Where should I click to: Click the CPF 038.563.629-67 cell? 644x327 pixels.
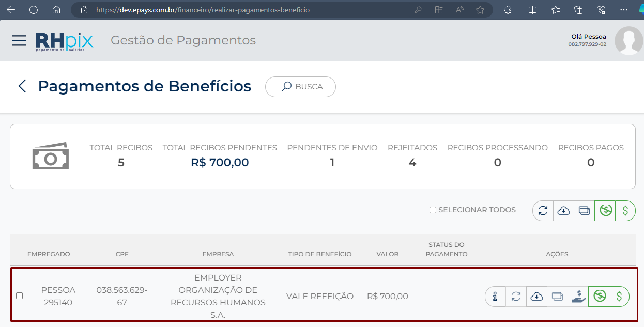[122, 297]
